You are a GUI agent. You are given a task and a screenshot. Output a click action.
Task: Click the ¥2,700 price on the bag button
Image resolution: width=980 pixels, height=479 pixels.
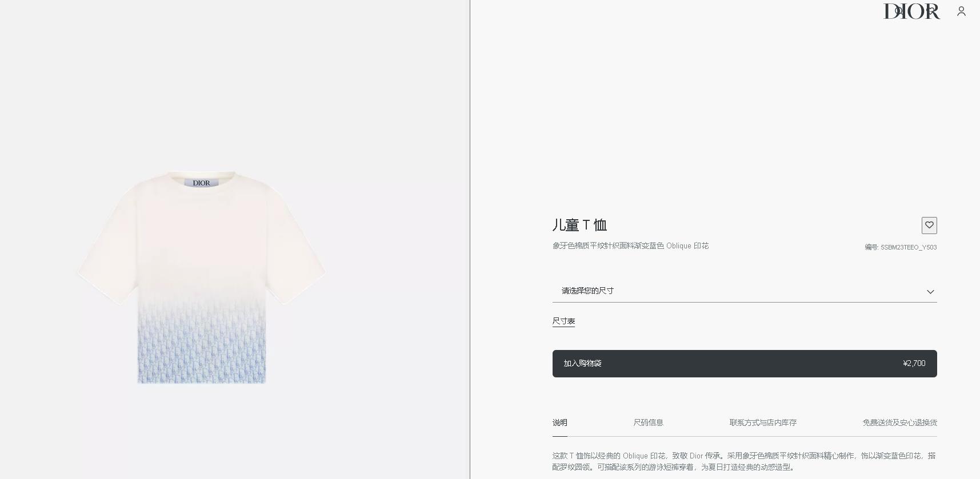tap(914, 364)
